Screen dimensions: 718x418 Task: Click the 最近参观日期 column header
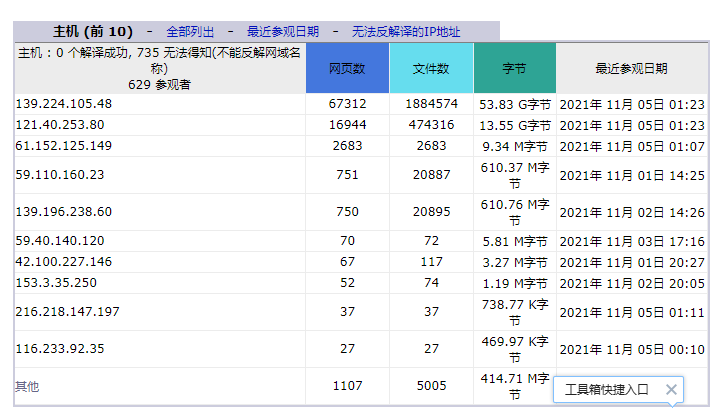click(x=631, y=69)
